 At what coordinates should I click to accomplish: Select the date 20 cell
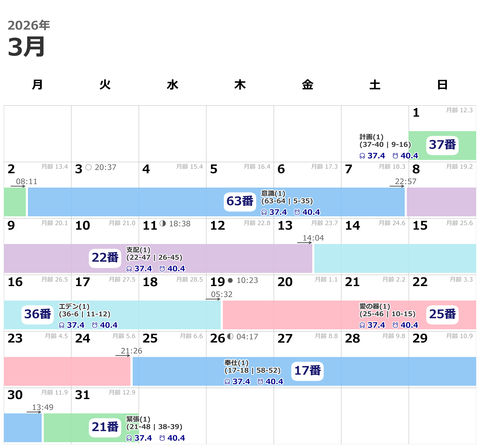pos(307,303)
